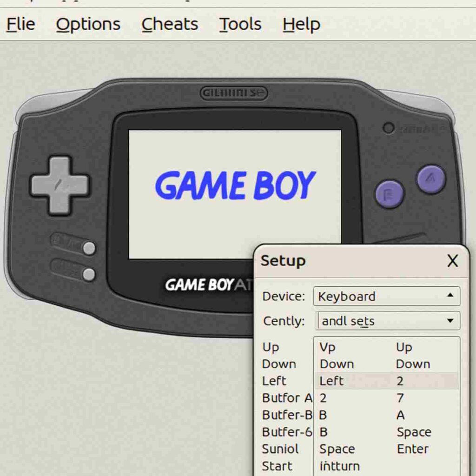Image resolution: width=476 pixels, height=476 pixels.
Task: Click the Space value in Butfer-6 row
Action: pyautogui.click(x=414, y=432)
